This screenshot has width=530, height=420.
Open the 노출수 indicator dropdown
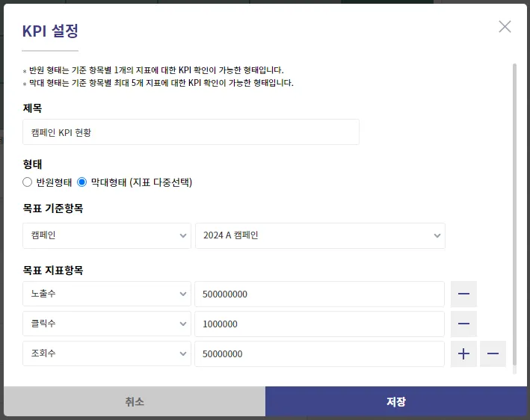tap(107, 294)
